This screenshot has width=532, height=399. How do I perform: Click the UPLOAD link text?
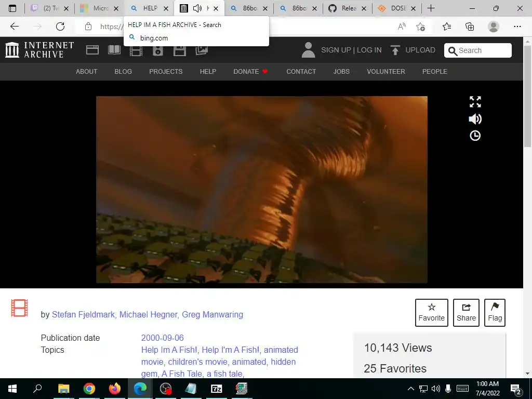[420, 50]
